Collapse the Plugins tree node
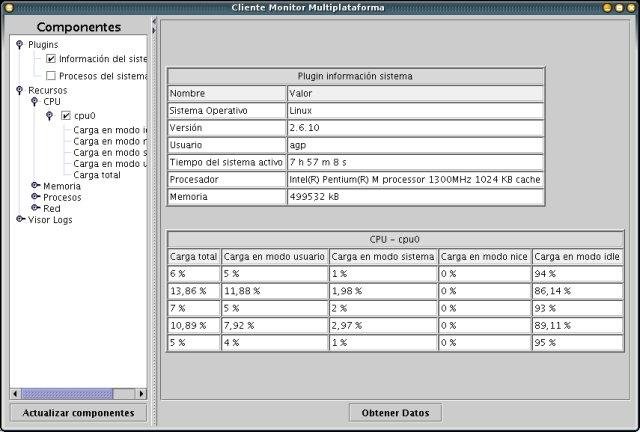This screenshot has height=432, width=640. coord(19,45)
